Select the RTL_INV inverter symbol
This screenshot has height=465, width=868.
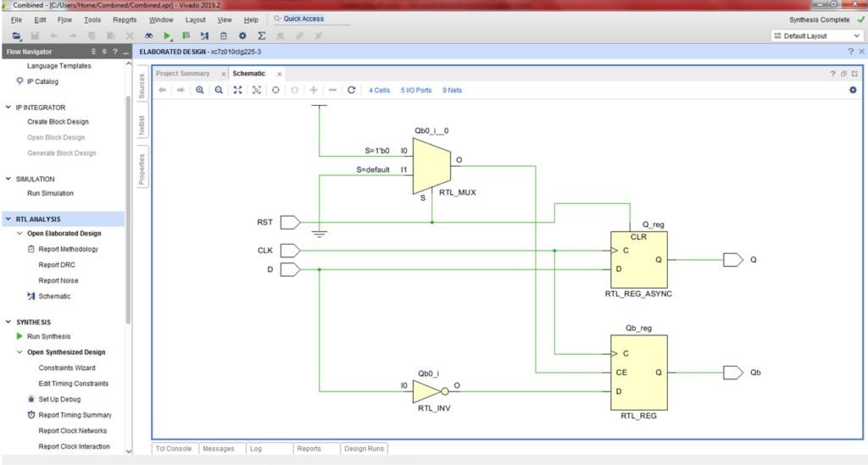(431, 391)
